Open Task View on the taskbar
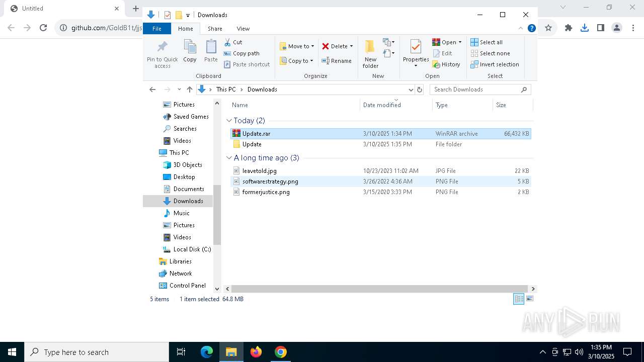Viewport: 644px width, 362px height. [x=181, y=352]
